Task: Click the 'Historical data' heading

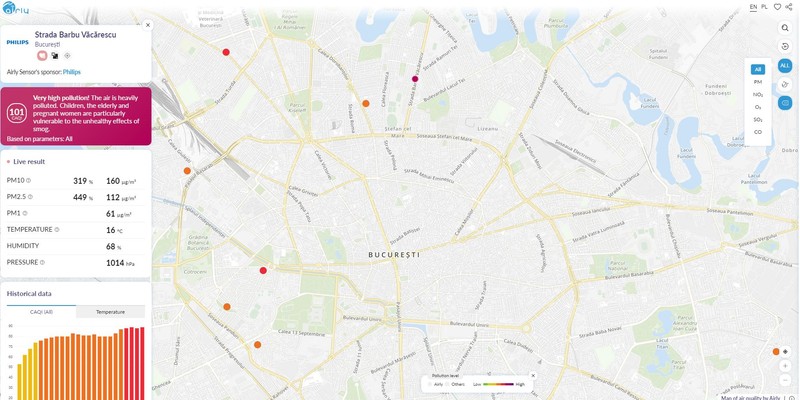Action: tap(29, 293)
